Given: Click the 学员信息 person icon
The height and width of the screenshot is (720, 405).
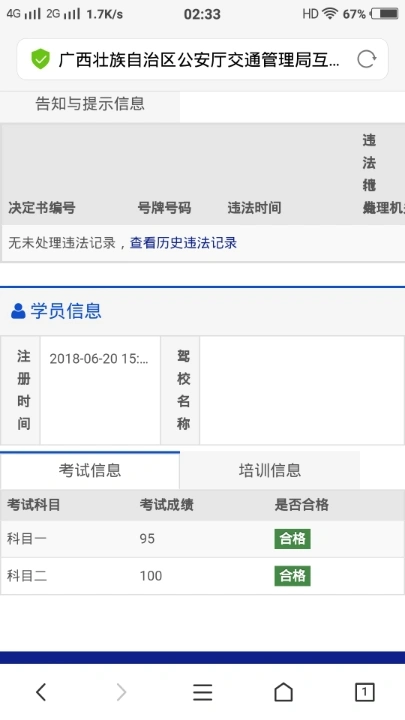Looking at the screenshot, I should coord(18,311).
